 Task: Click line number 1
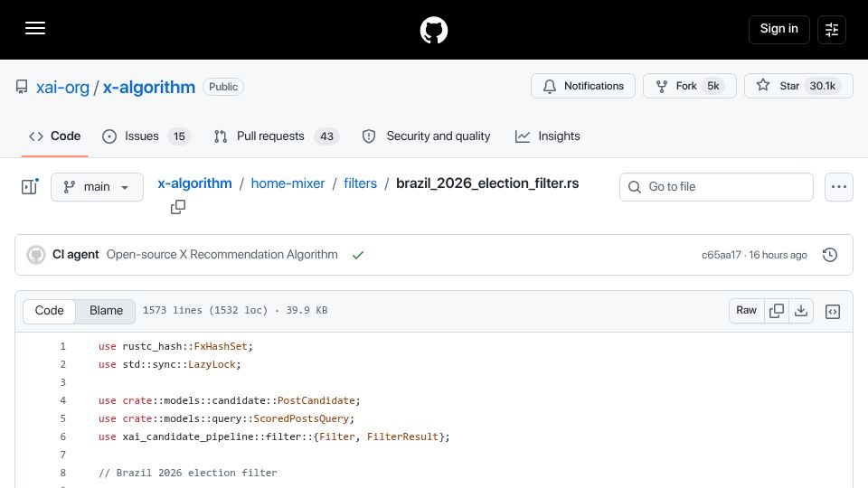click(x=62, y=346)
